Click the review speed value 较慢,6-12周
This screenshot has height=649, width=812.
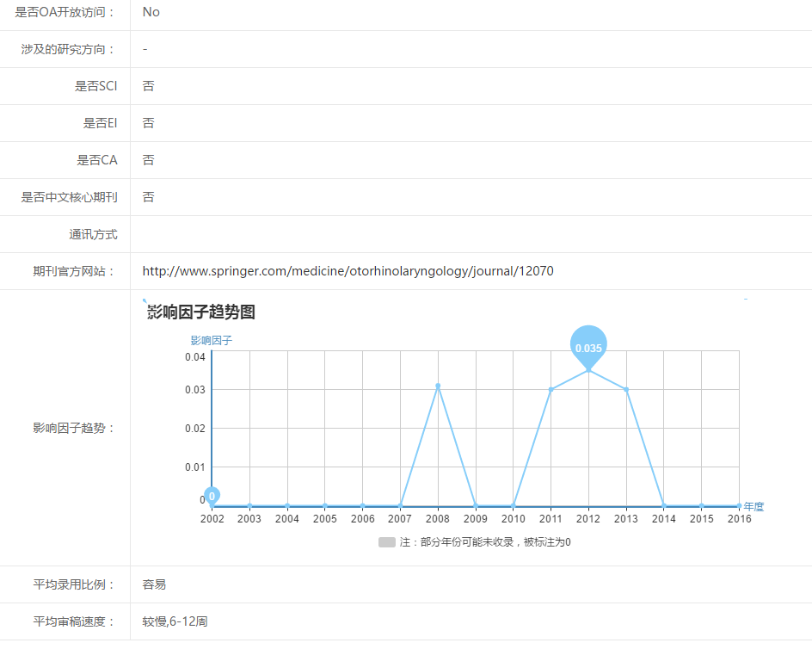(x=175, y=621)
